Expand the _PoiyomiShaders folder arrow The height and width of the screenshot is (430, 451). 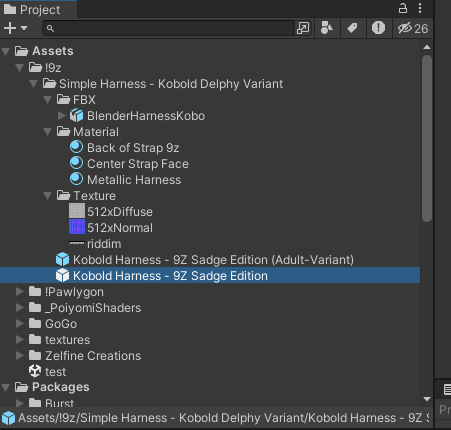tap(20, 308)
